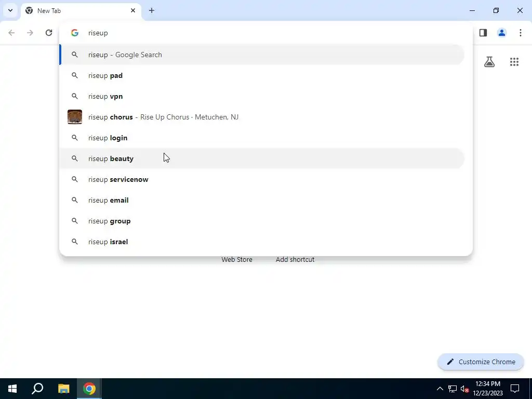The image size is (532, 399).
Task: Select the 'riseup vpn' suggestion
Action: (x=262, y=96)
